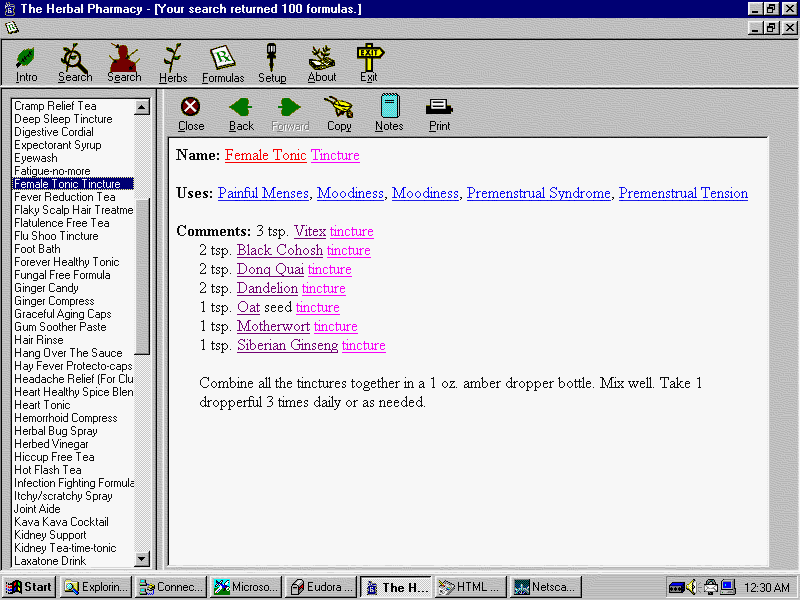Screen dimensions: 800x600
Task: Click the modem tray icon
Action: [x=677, y=588]
